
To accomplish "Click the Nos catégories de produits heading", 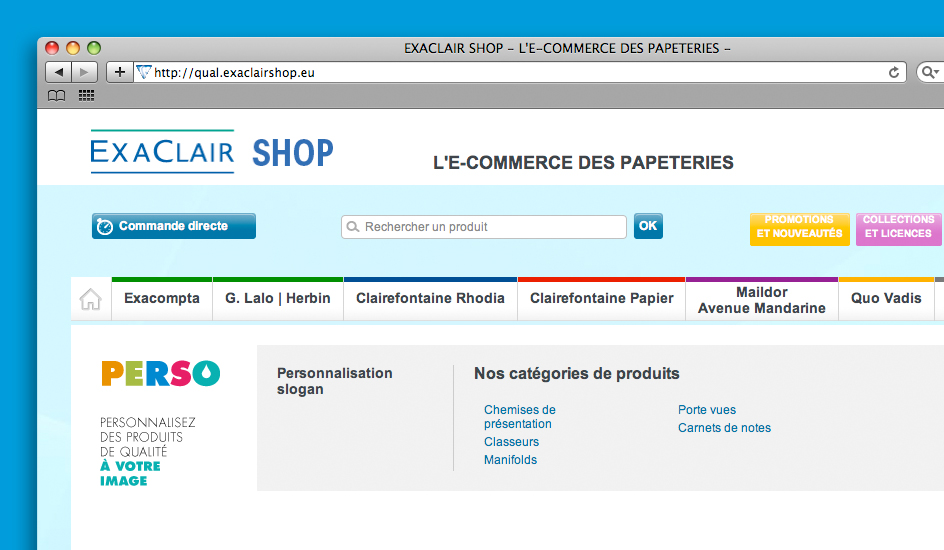I will click(x=577, y=374).
